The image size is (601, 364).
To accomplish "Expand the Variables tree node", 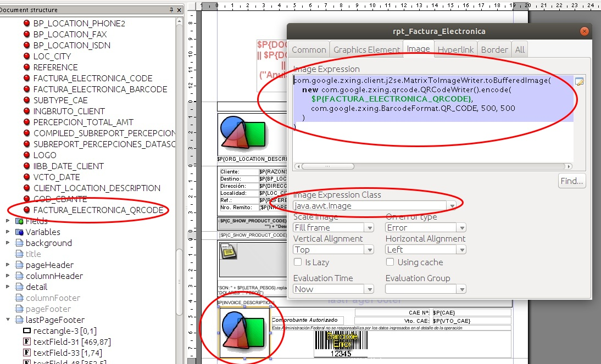I will [8, 232].
